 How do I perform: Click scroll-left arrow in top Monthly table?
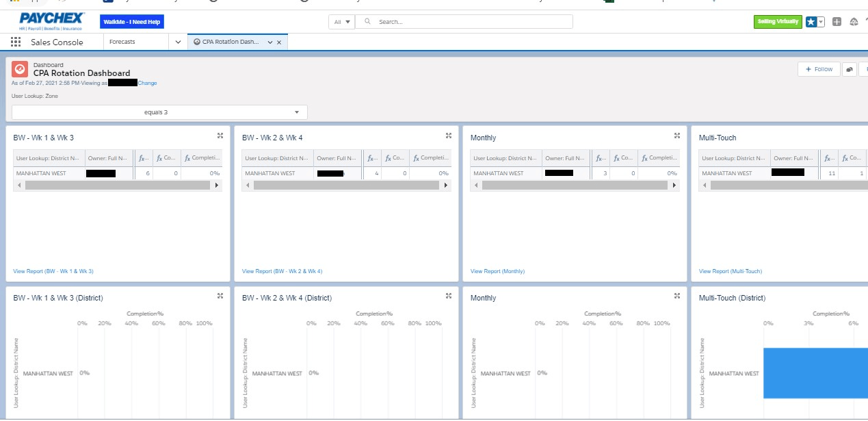click(475, 186)
